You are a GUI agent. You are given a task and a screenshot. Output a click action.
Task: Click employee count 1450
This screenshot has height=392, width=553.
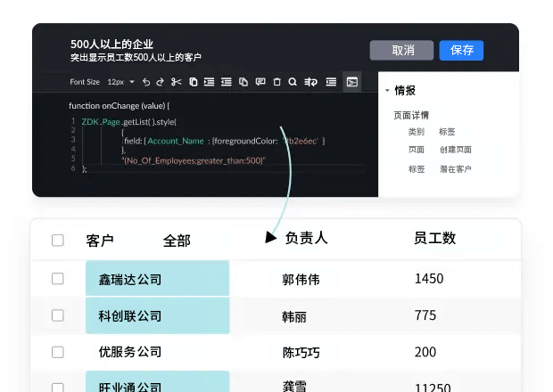[429, 279]
